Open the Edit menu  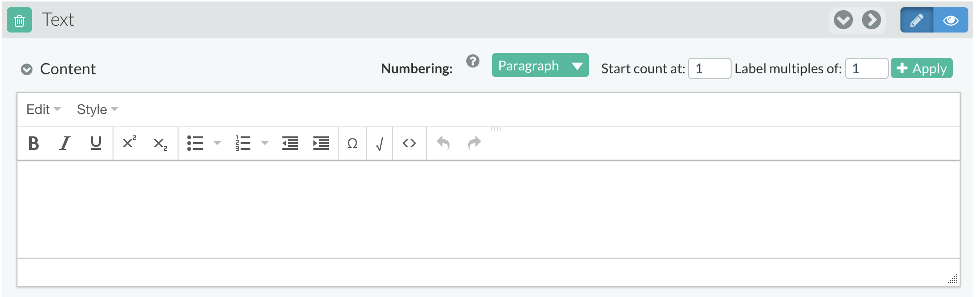[43, 109]
